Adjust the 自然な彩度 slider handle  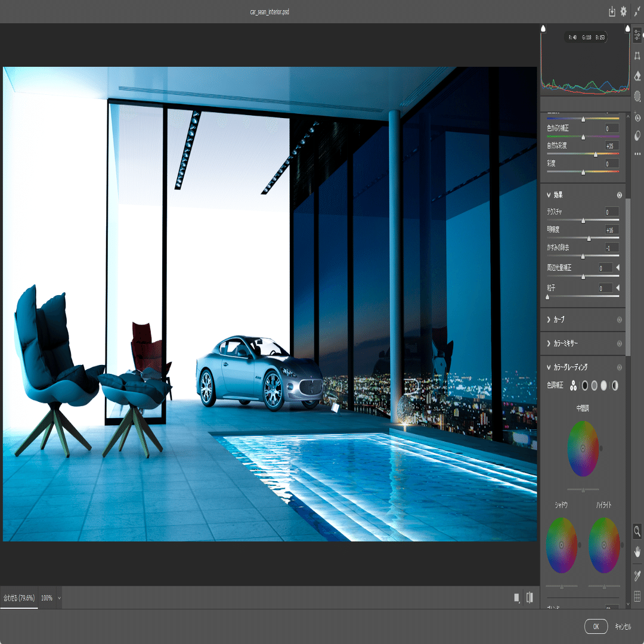click(x=596, y=154)
